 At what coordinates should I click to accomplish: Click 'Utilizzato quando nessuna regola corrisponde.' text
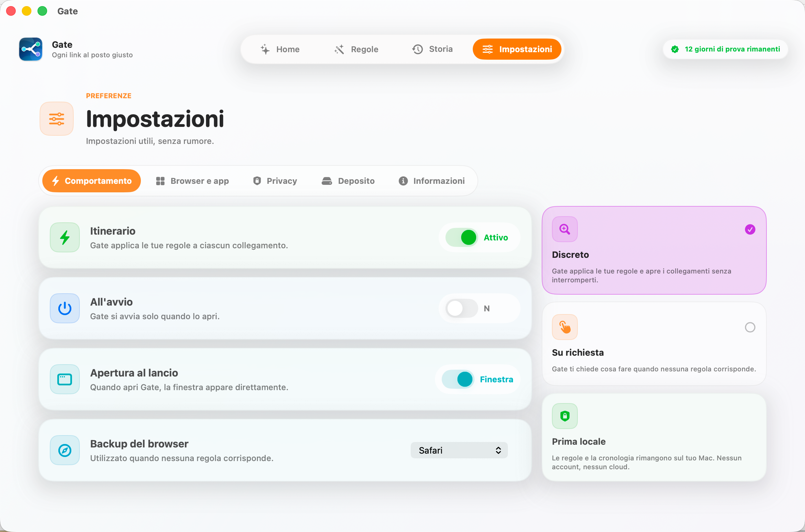tap(182, 458)
